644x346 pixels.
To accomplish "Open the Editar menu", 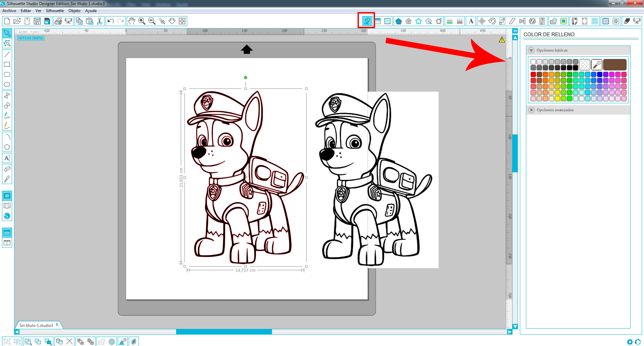I will (26, 11).
